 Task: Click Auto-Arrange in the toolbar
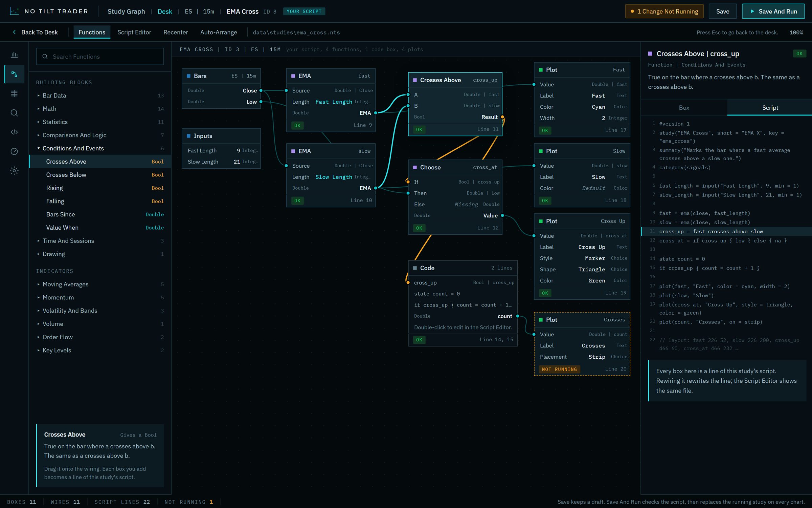(219, 32)
